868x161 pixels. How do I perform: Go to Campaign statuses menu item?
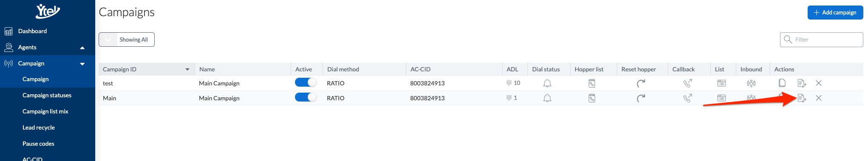click(x=47, y=95)
